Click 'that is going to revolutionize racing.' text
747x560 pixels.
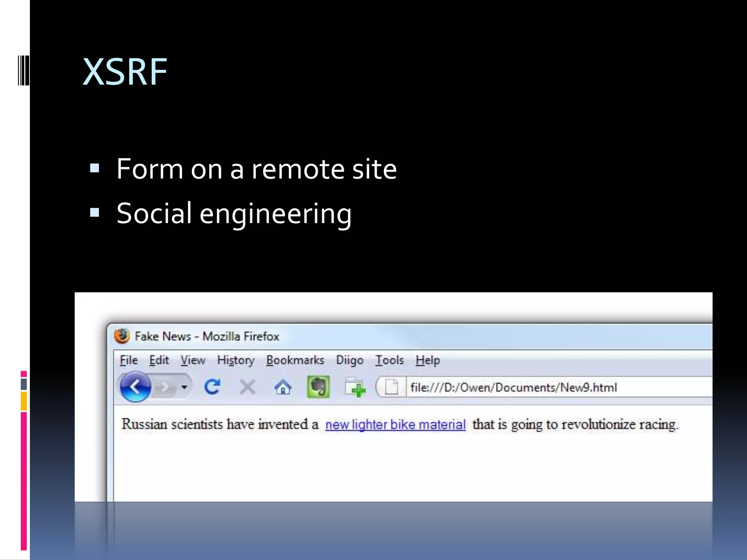point(575,424)
